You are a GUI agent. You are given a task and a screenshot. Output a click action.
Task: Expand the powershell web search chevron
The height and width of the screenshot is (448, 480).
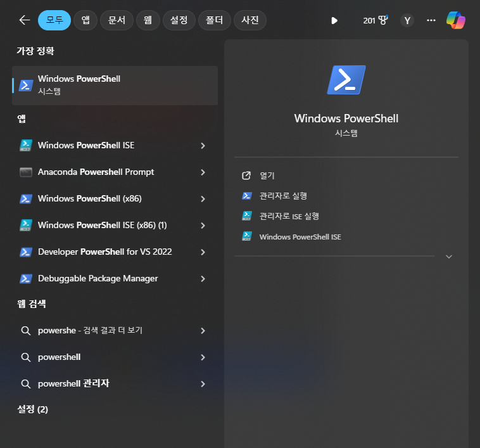point(203,357)
